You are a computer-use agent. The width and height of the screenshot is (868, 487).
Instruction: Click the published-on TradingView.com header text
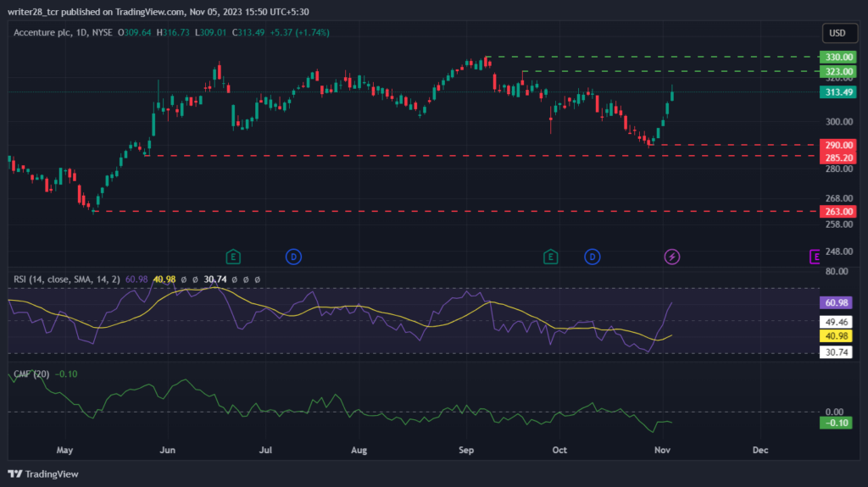coord(159,12)
